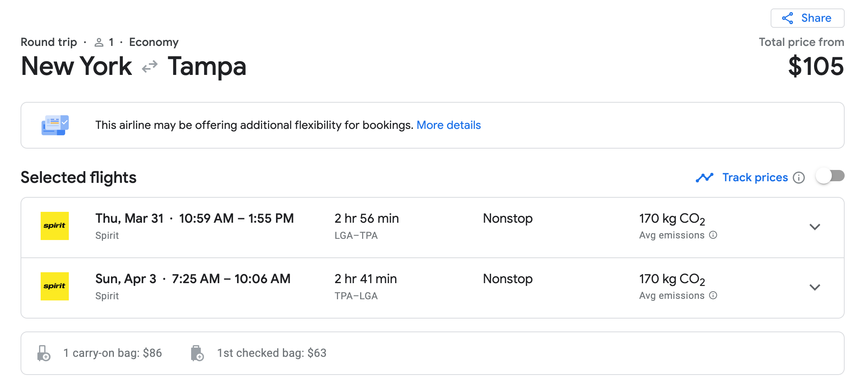Click the carry-on bag icon

click(43, 353)
